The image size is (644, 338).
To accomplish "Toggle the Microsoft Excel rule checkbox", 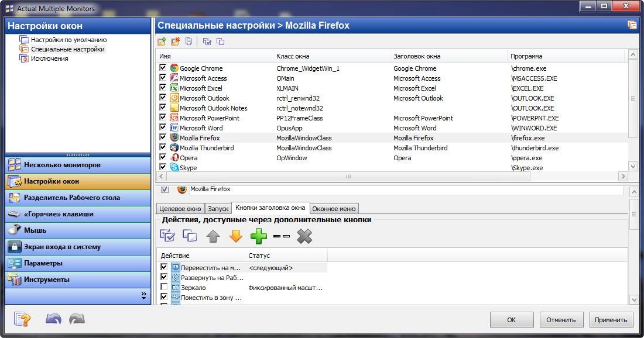I will 163,87.
